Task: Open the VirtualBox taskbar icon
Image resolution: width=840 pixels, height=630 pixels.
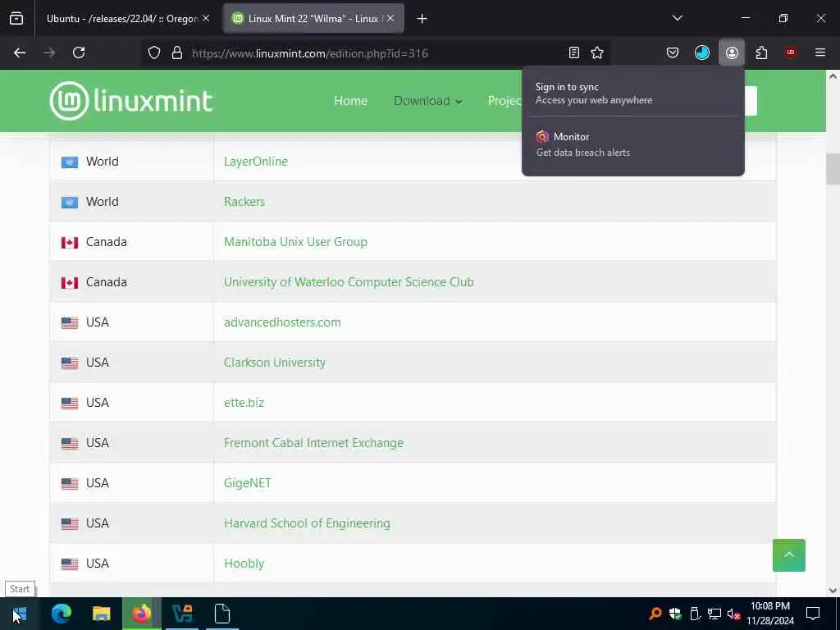Action: pyautogui.click(x=182, y=614)
